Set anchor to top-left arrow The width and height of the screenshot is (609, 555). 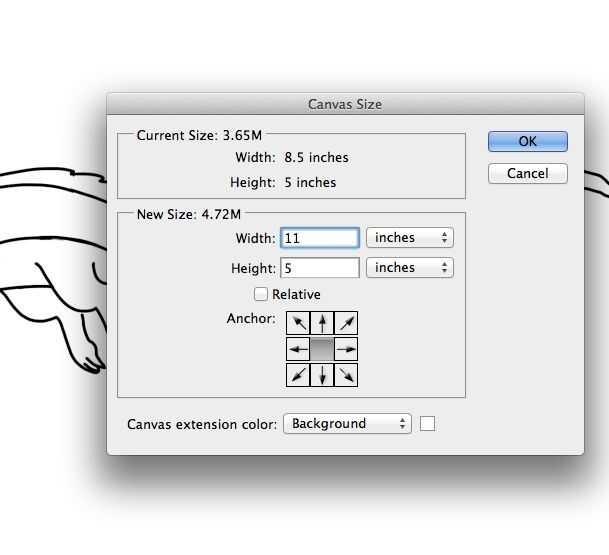click(298, 323)
